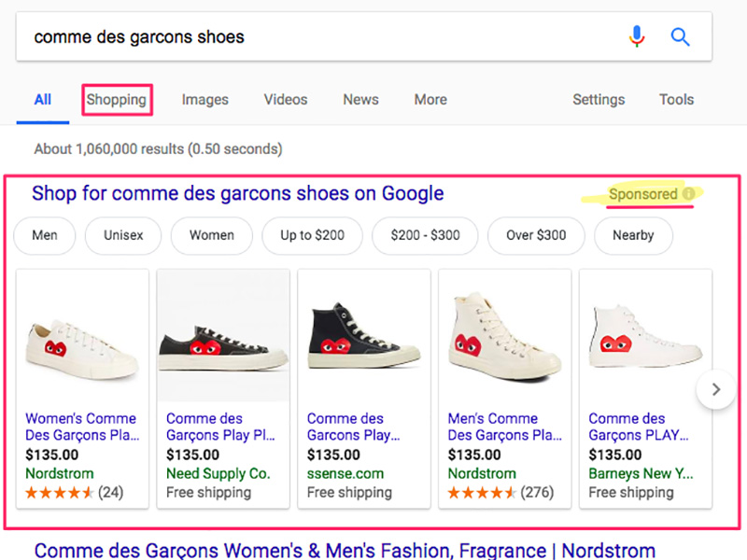747x560 pixels.
Task: Apply the $200 - $300 price filter
Action: pyautogui.click(x=426, y=235)
